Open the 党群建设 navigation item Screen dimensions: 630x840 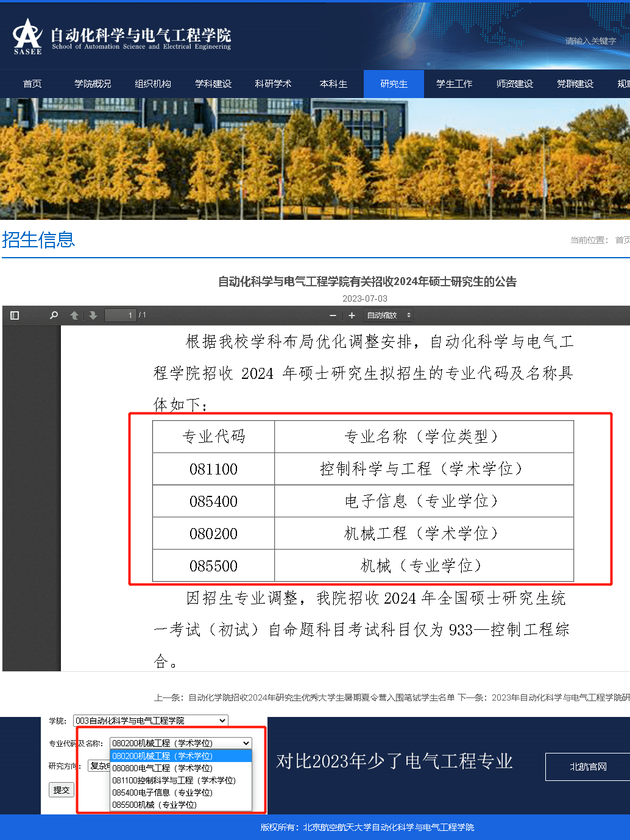tap(575, 84)
